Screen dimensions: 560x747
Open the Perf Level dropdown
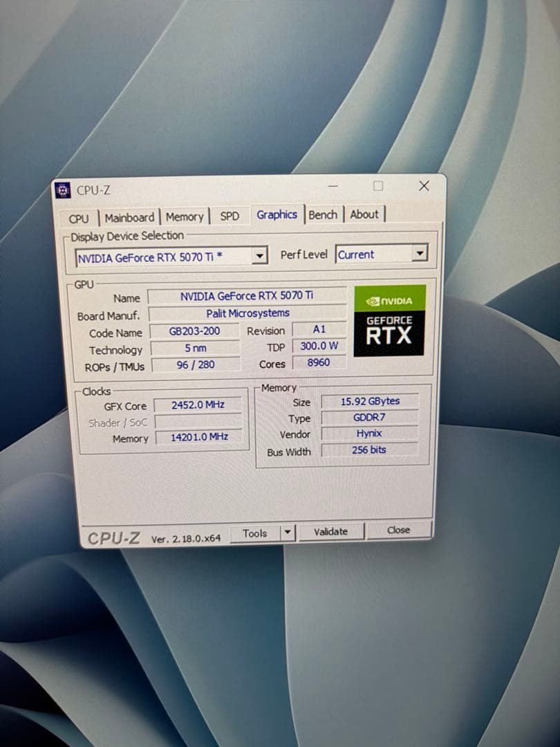(420, 254)
